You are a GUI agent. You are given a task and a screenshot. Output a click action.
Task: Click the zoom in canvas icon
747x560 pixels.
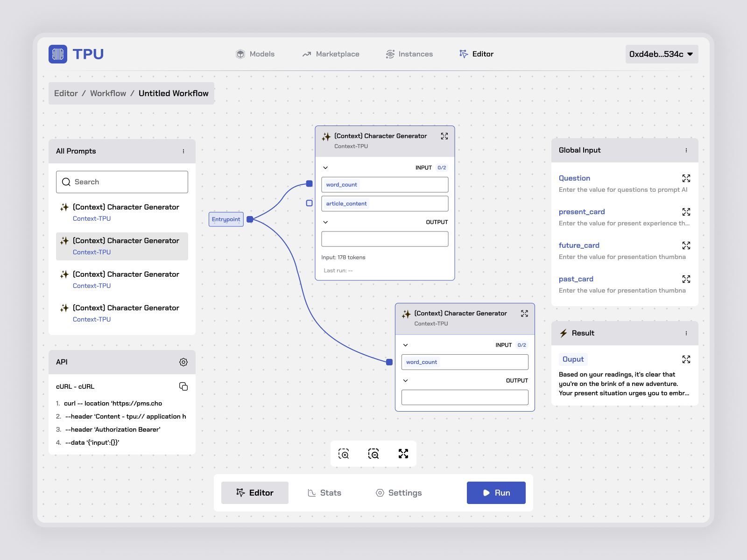point(344,454)
